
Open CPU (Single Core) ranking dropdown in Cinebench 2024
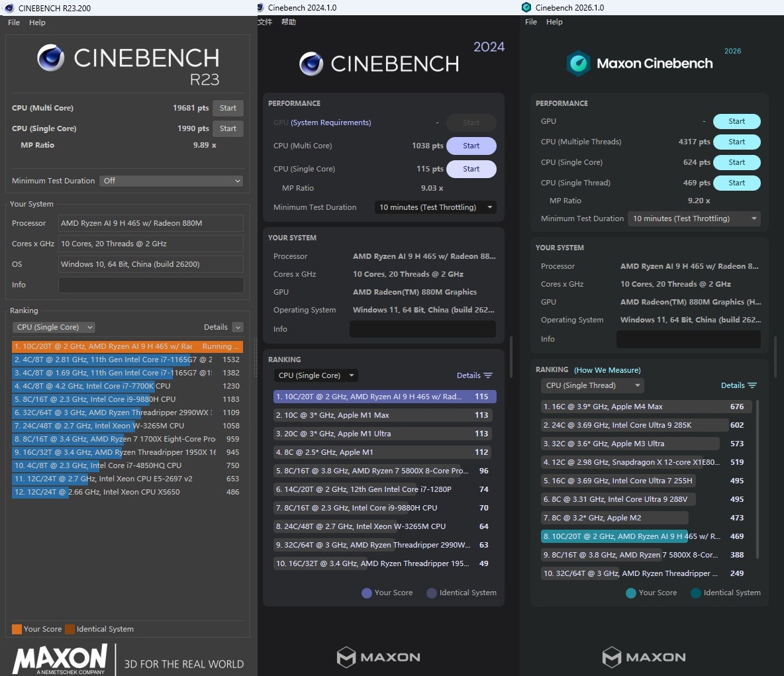316,375
